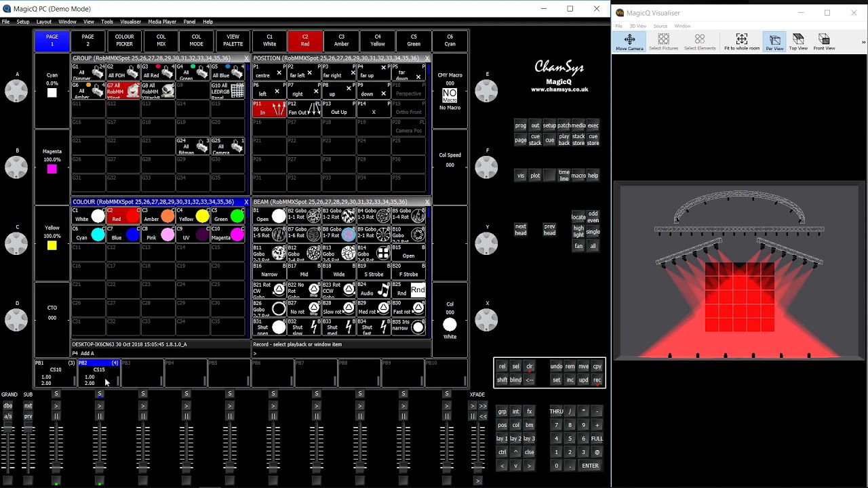868x488 pixels.
Task: Apply the B2 Gobo 1-1 Rot palette
Action: pyautogui.click(x=304, y=216)
